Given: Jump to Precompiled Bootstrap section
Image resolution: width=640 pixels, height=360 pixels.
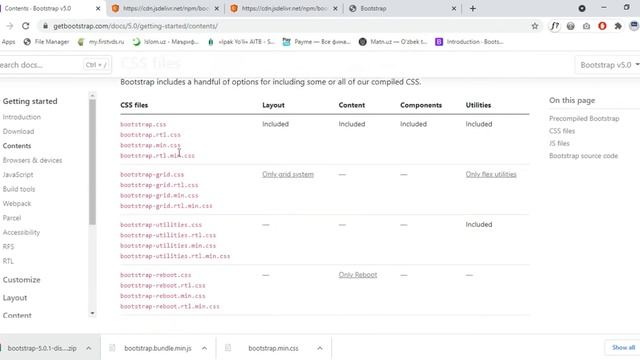Looking at the screenshot, I should click(584, 118).
